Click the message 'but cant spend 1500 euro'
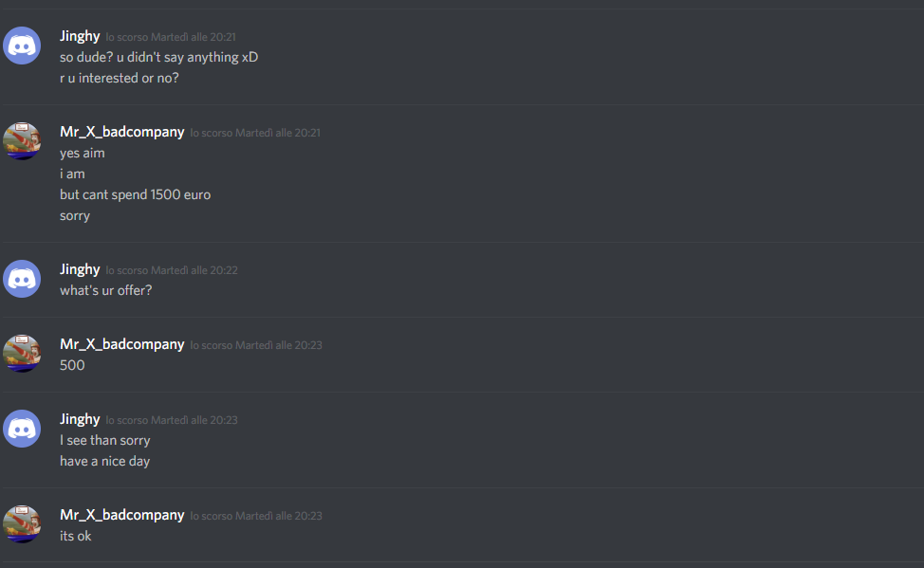This screenshot has height=568, width=924. (135, 195)
